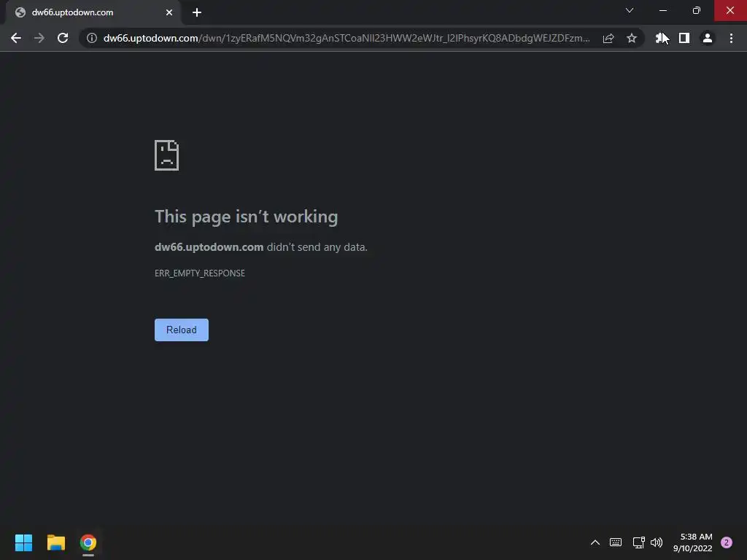
Task: Open the notification badge showing 2
Action: (x=727, y=542)
